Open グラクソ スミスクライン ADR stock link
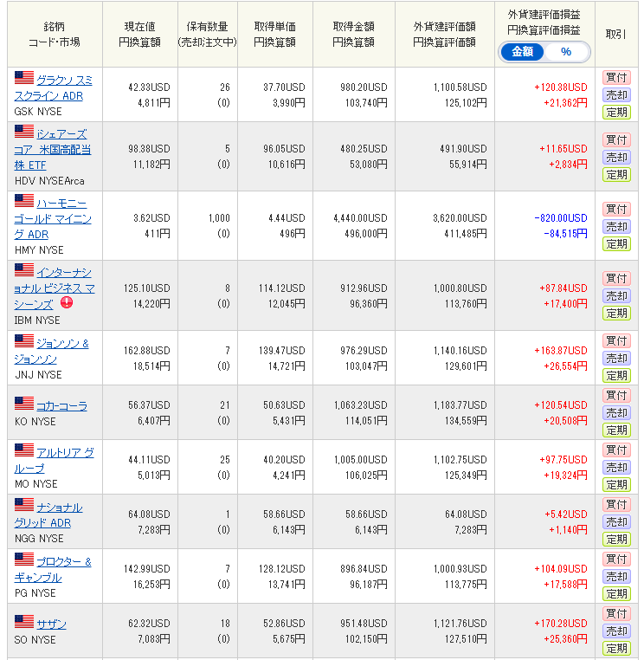The height and width of the screenshot is (660, 644). pyautogui.click(x=54, y=88)
